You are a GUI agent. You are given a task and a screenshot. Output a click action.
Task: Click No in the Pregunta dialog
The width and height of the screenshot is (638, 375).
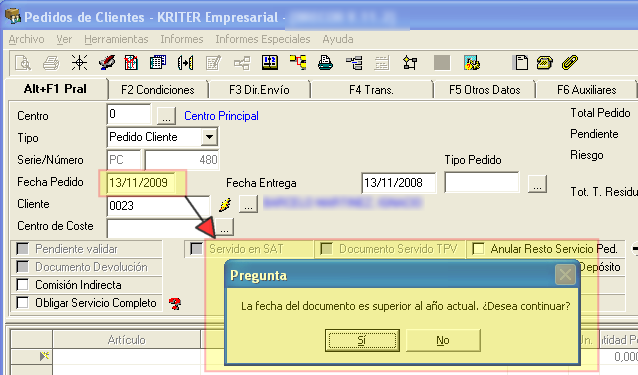pos(443,340)
